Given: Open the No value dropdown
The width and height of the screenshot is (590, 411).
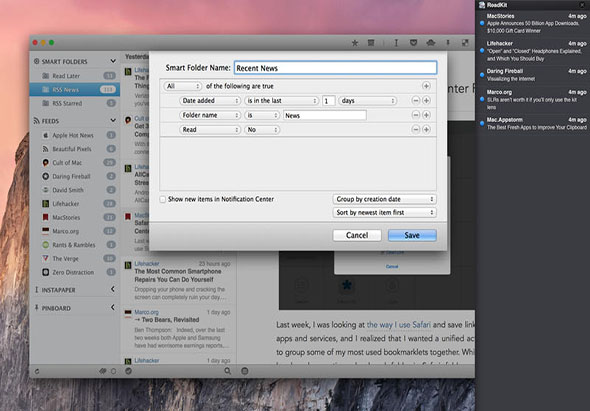Looking at the screenshot, I should (x=262, y=130).
